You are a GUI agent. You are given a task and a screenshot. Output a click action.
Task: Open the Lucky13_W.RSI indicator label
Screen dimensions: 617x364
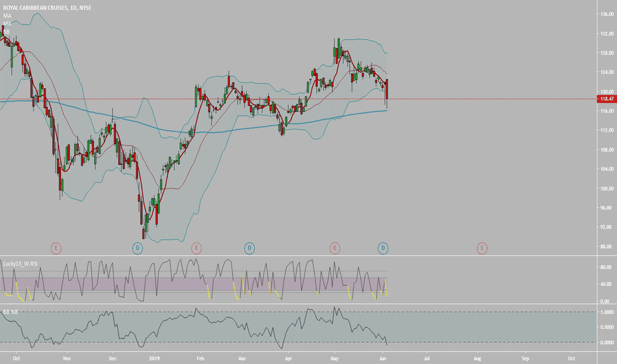[21, 263]
